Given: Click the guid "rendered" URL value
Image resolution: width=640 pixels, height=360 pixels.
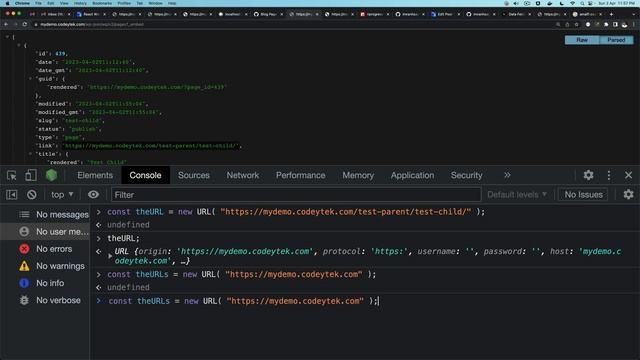Looking at the screenshot, I should [157, 87].
